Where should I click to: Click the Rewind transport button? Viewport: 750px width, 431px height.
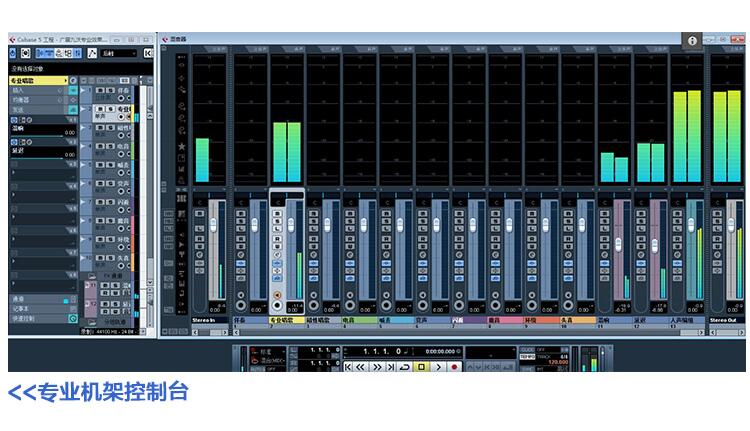(361, 367)
